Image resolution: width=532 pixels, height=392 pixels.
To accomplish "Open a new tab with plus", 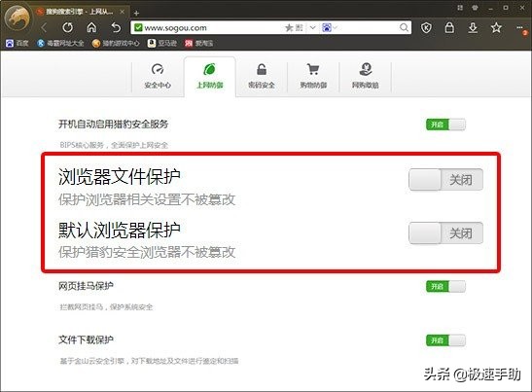I will point(136,14).
